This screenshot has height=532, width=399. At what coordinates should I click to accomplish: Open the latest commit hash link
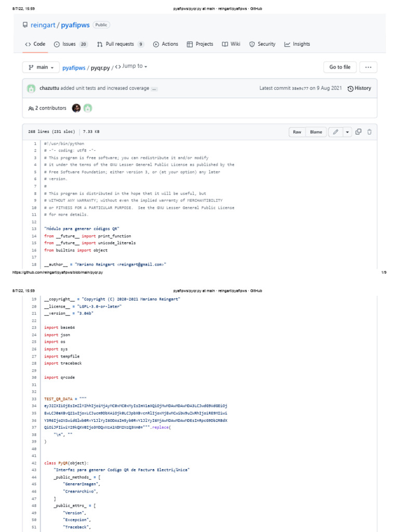click(x=300, y=88)
